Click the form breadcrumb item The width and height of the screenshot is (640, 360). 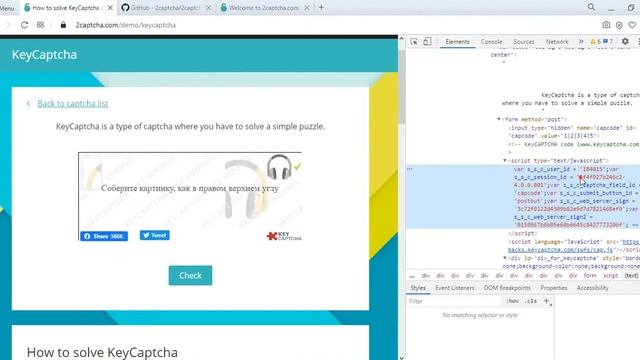tap(589, 276)
